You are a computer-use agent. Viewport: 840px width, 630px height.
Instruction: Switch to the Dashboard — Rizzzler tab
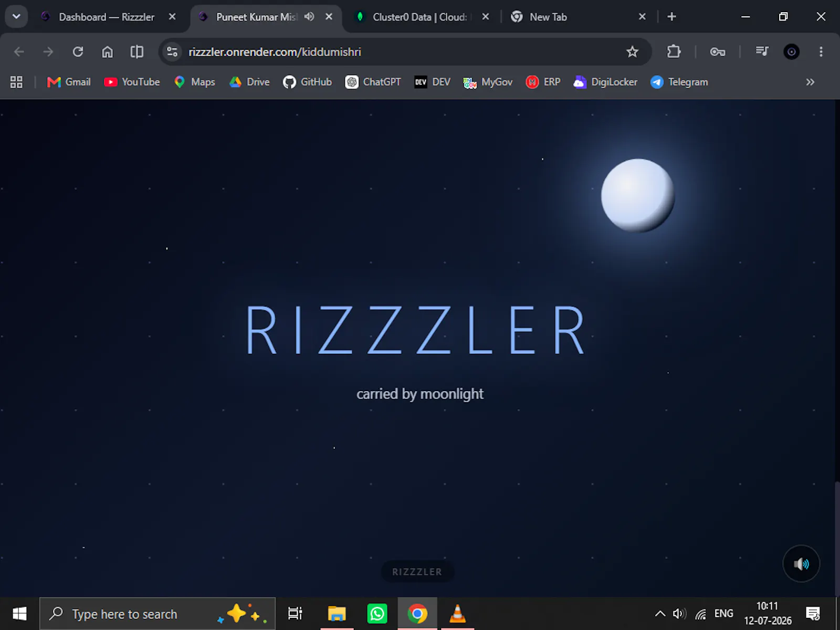[107, 17]
